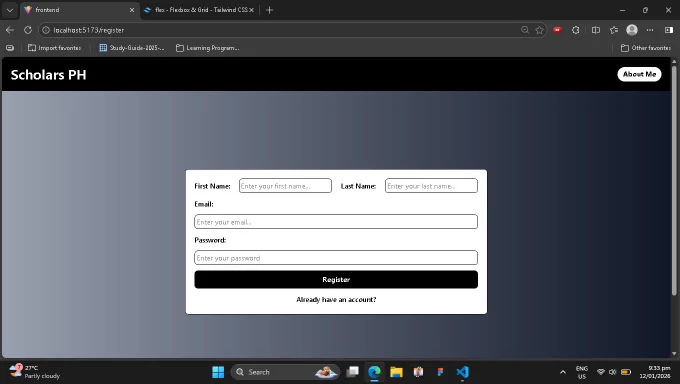
Task: Focus the password input field
Action: click(x=336, y=258)
